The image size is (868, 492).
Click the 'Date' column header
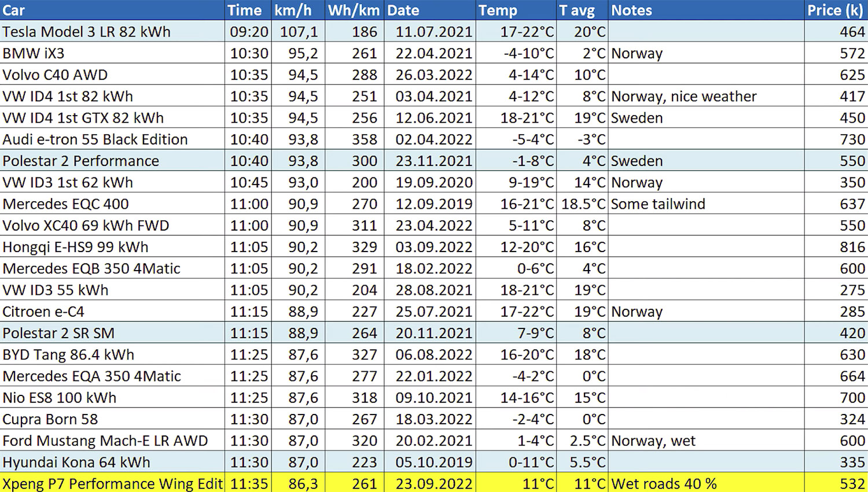point(430,10)
